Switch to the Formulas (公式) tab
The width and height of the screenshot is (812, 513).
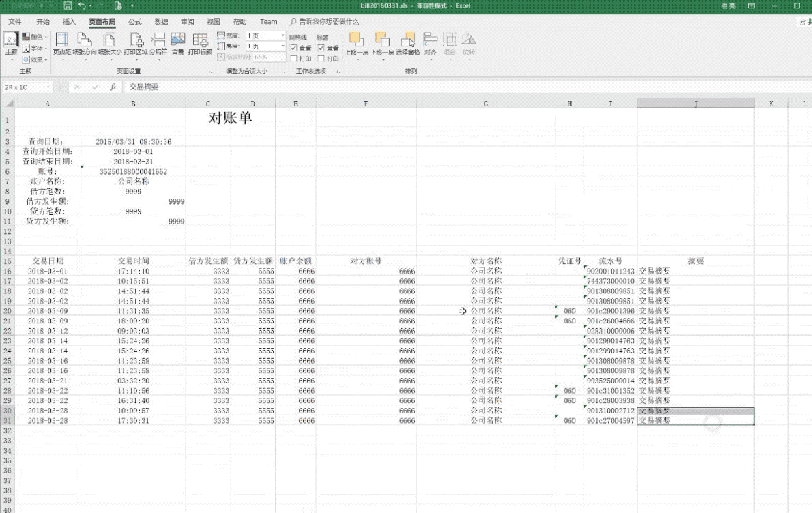click(x=135, y=22)
